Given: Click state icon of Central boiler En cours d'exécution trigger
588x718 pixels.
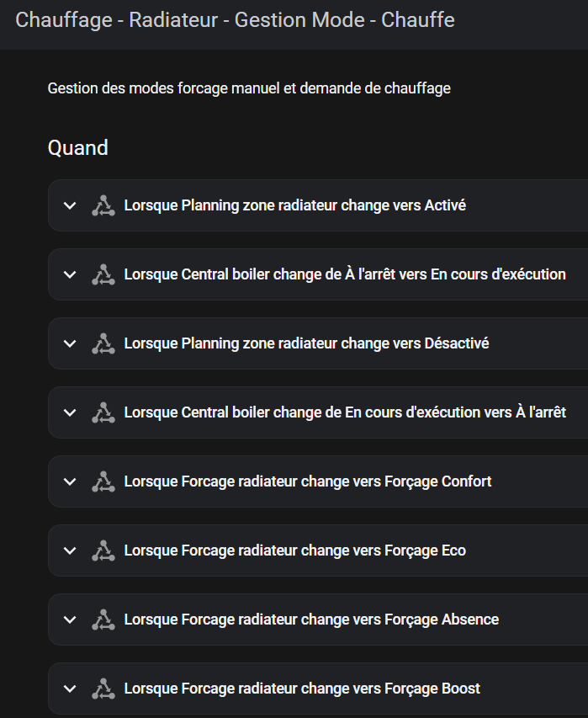Looking at the screenshot, I should (103, 274).
